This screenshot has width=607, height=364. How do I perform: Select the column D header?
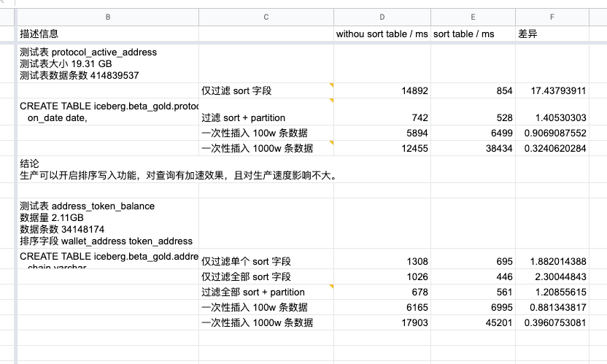click(382, 16)
